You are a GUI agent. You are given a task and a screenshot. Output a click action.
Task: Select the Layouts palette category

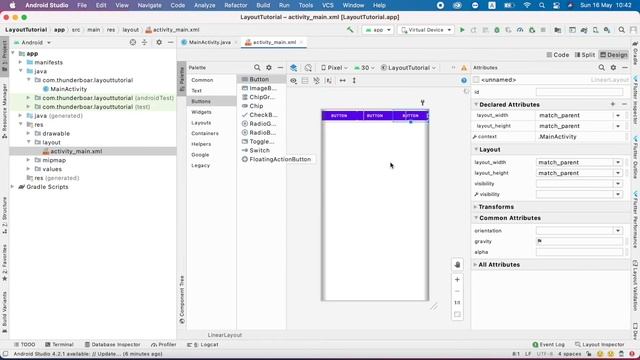201,123
